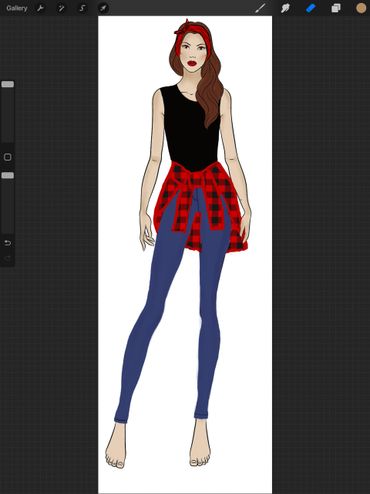Viewport: 370px width, 494px height.
Task: Open the active color swatch picker
Action: [361, 8]
